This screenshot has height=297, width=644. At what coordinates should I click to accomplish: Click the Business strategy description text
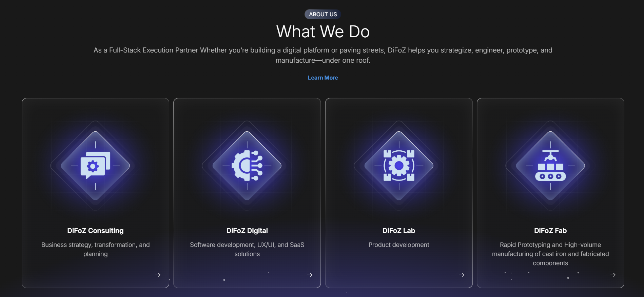[x=95, y=249]
